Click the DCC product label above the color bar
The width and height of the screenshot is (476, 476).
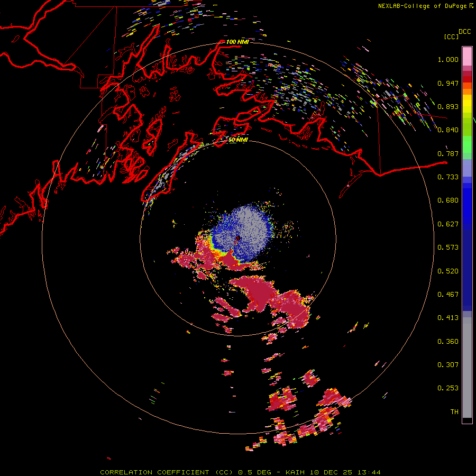(464, 32)
